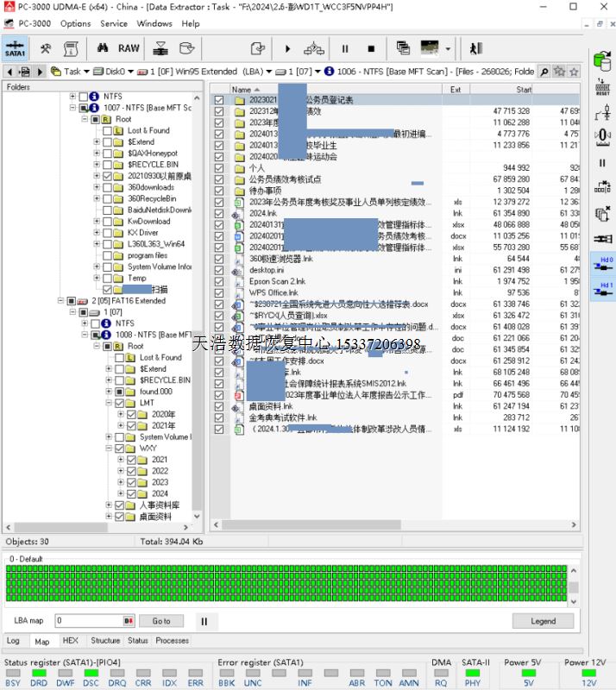
Task: Open the Service menu
Action: [113, 23]
